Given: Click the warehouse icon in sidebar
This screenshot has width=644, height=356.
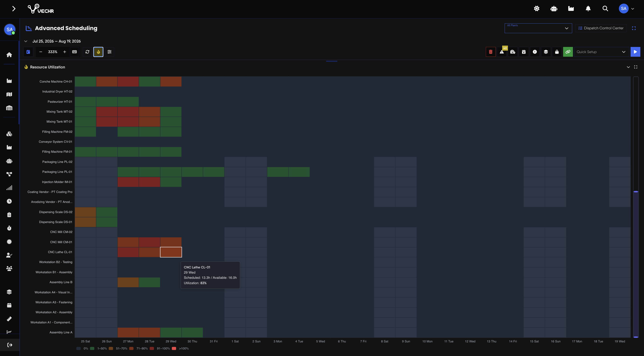Looking at the screenshot, I should (x=9, y=108).
